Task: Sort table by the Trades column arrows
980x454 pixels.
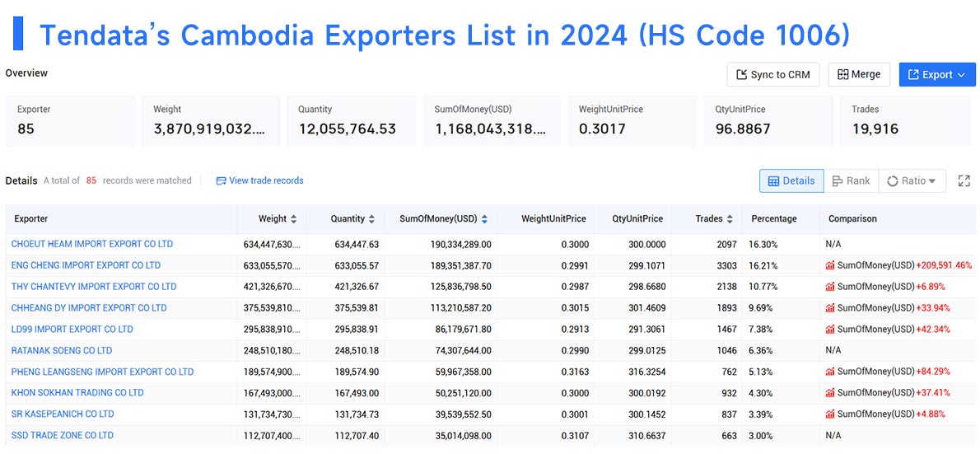Action: pyautogui.click(x=730, y=219)
